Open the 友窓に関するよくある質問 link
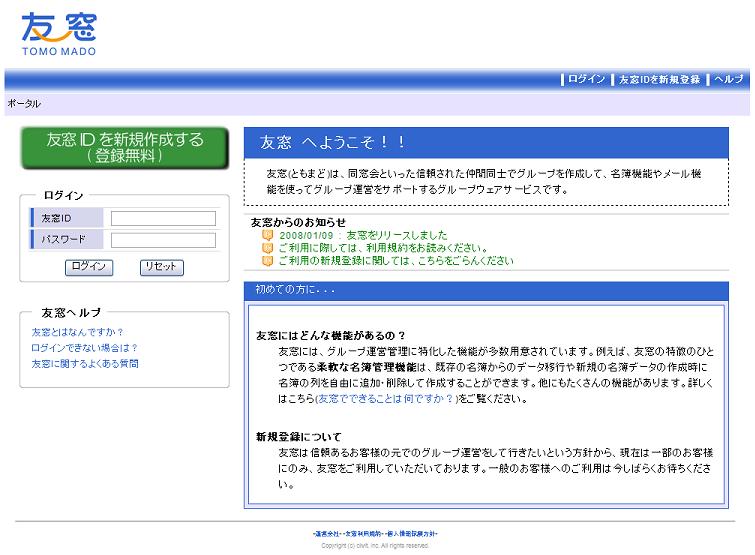 click(85, 363)
